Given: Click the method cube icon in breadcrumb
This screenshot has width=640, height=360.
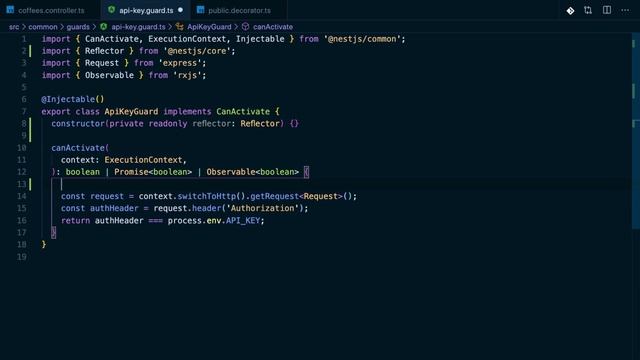Looking at the screenshot, I should point(245,27).
